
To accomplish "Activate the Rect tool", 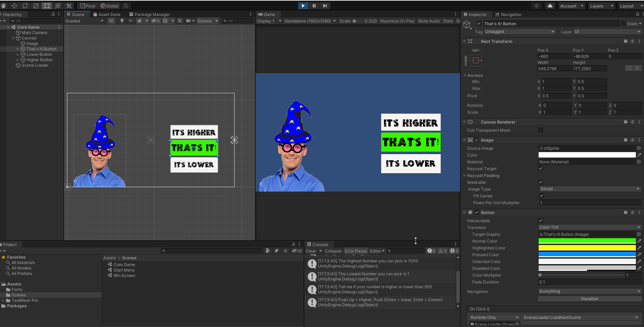I will pyautogui.click(x=47, y=6).
